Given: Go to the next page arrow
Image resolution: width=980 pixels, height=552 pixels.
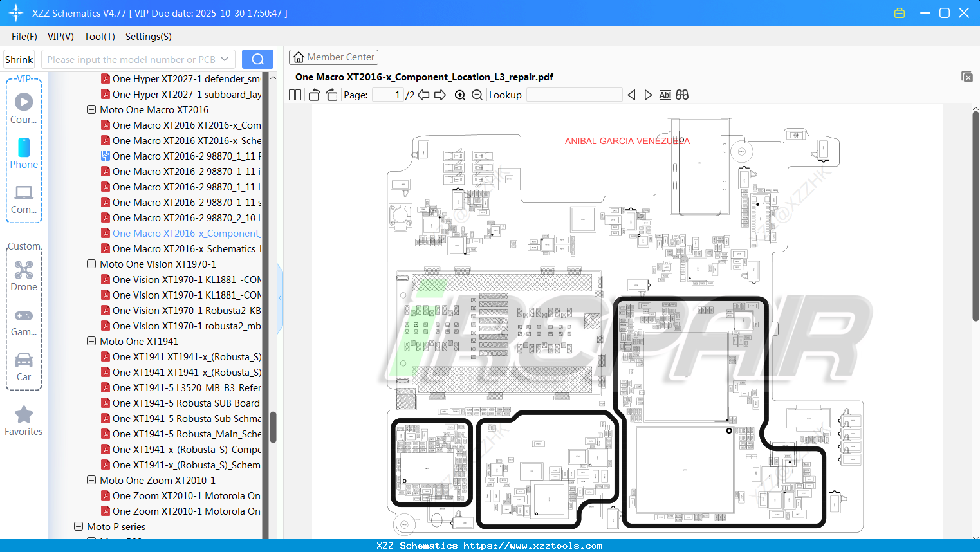Looking at the screenshot, I should coord(440,95).
